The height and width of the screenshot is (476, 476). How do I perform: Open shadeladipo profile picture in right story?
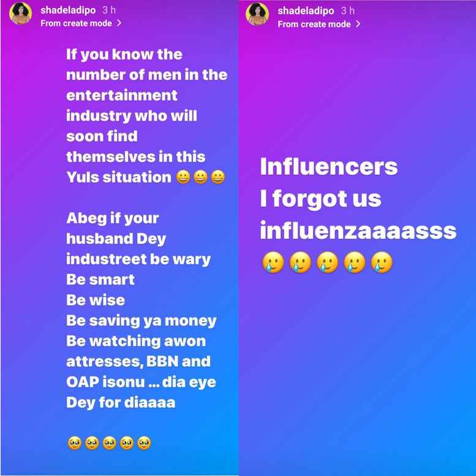(x=257, y=13)
